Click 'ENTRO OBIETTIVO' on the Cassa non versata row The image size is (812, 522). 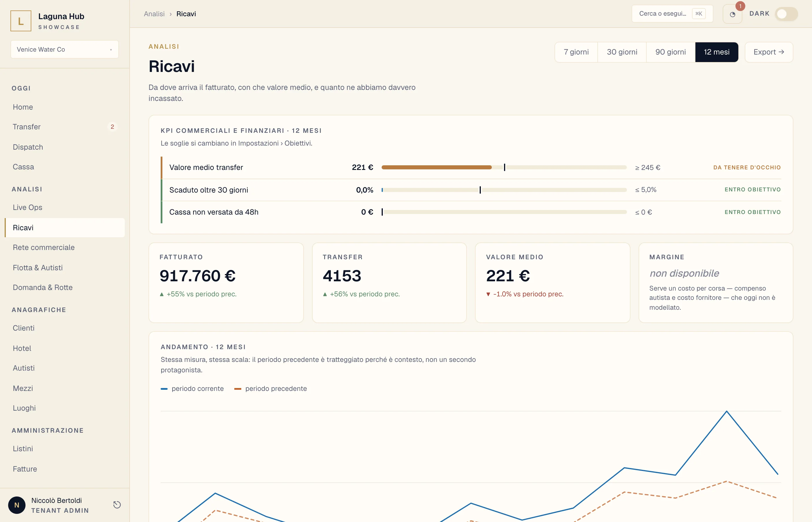[753, 212]
